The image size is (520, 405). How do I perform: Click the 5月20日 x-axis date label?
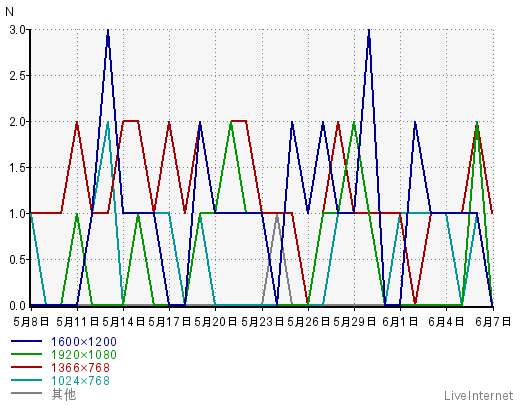216,322
